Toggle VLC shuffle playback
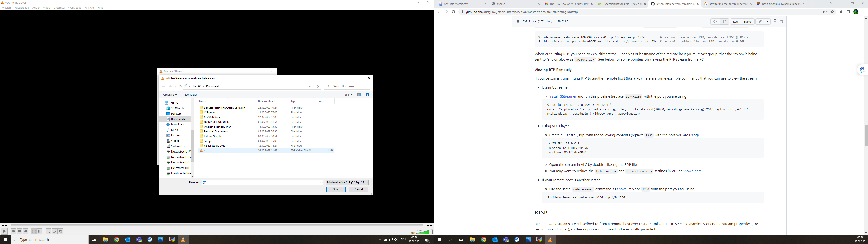868x244 pixels. click(x=60, y=231)
